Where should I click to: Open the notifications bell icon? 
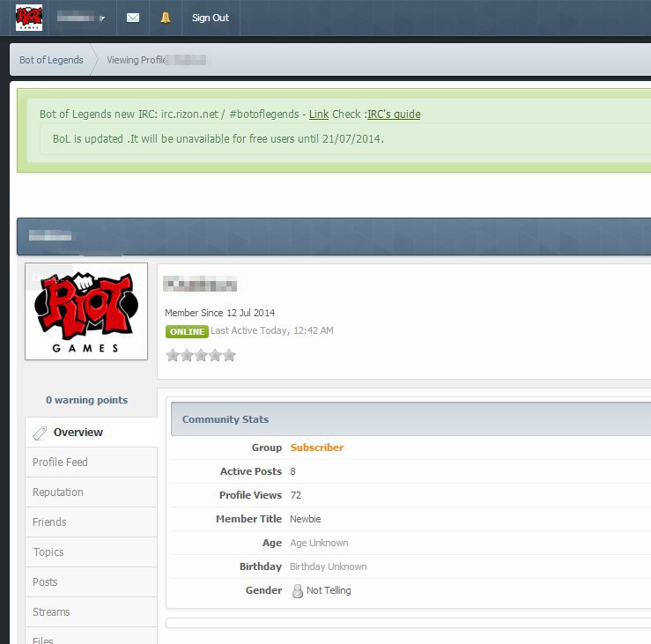point(166,18)
